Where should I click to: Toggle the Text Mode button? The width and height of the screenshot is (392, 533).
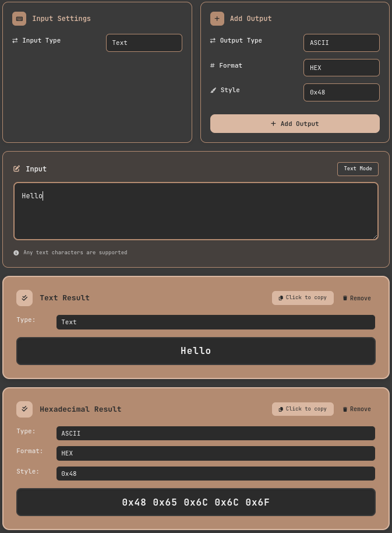pyautogui.click(x=358, y=169)
